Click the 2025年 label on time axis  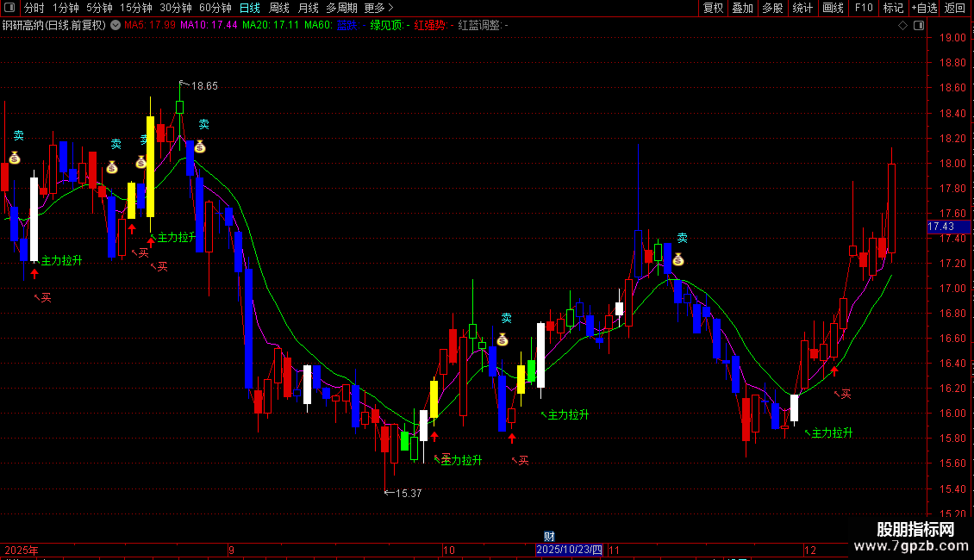pyautogui.click(x=22, y=551)
